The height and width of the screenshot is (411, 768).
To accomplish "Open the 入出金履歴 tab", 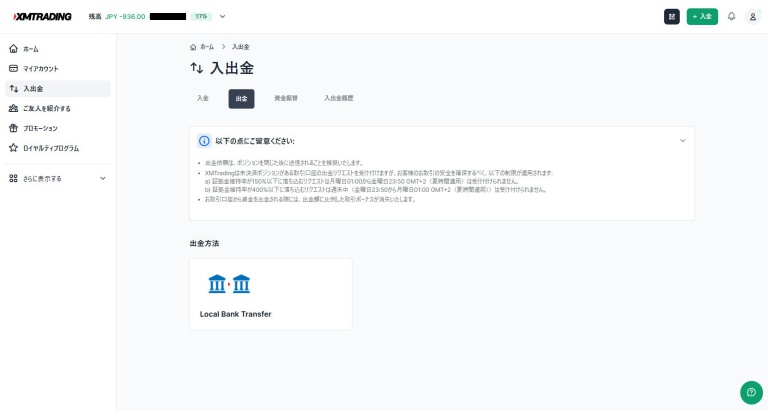I will pos(338,98).
